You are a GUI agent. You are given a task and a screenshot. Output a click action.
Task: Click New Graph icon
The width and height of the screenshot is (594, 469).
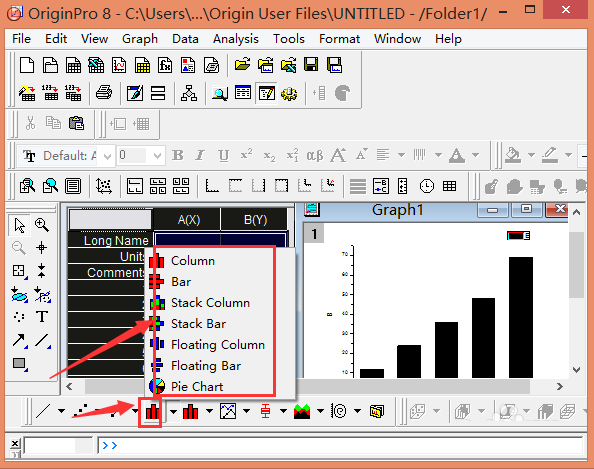(119, 65)
